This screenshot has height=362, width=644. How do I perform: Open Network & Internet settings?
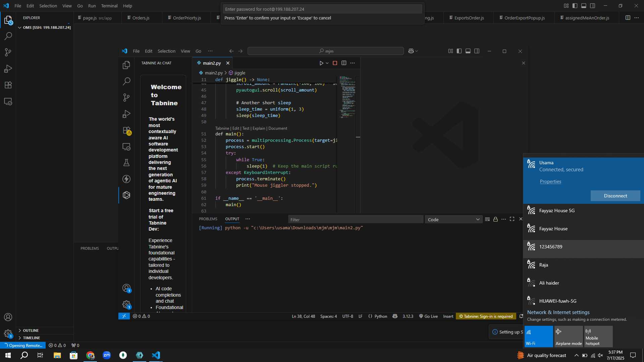(x=558, y=312)
